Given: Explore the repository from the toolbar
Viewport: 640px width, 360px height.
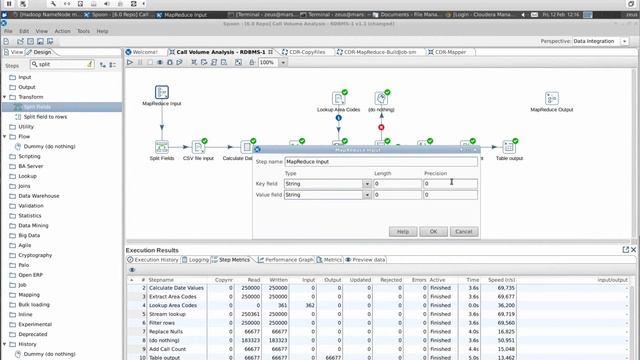Looking at the screenshot, I should [x=30, y=41].
